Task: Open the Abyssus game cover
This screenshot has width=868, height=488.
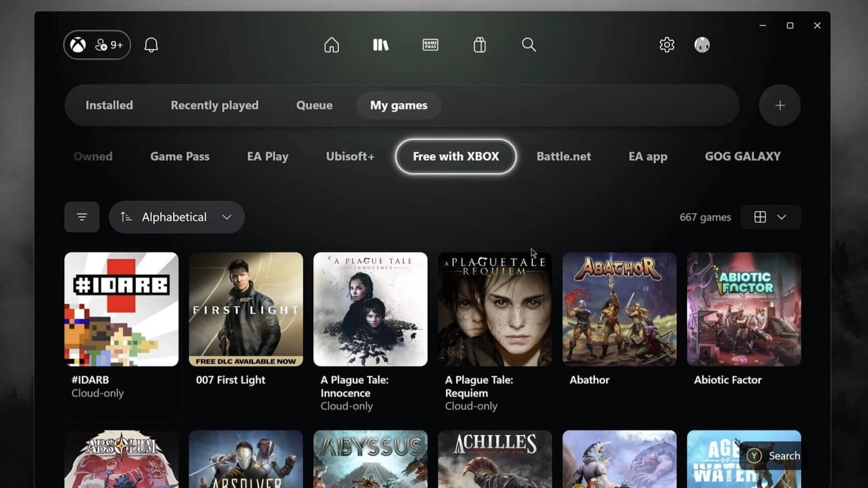Action: click(370, 459)
